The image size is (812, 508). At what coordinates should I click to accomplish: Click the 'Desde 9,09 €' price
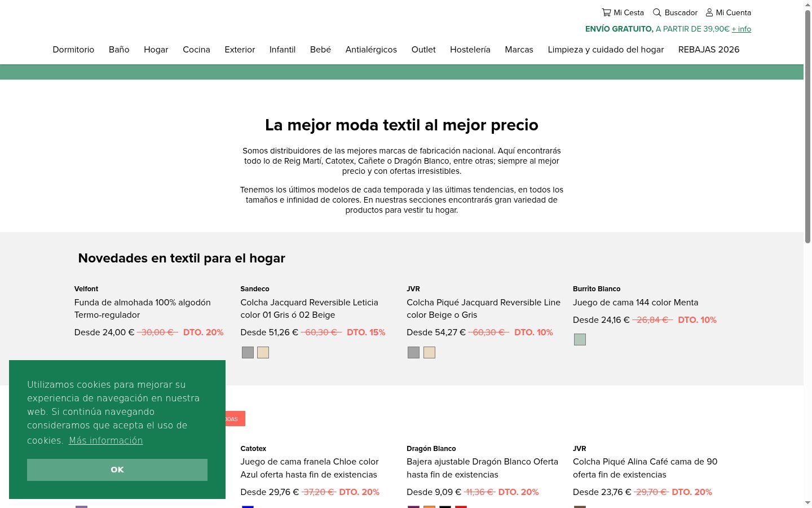[x=434, y=492]
